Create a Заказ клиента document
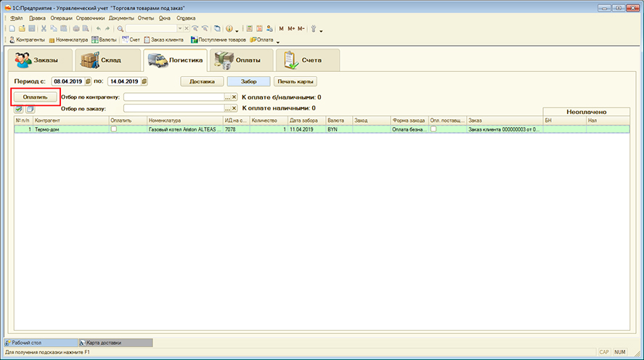This screenshot has width=644, height=360. (x=165, y=39)
